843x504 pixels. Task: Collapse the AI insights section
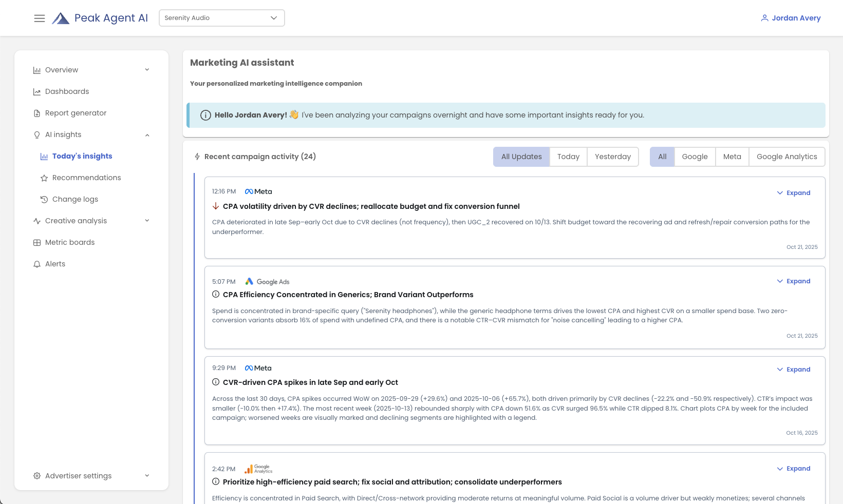coord(147,134)
